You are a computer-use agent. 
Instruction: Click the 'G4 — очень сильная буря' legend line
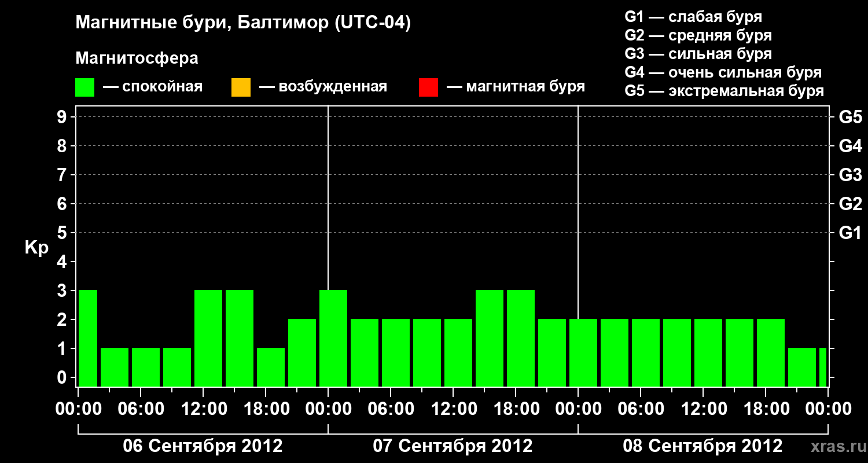[723, 72]
